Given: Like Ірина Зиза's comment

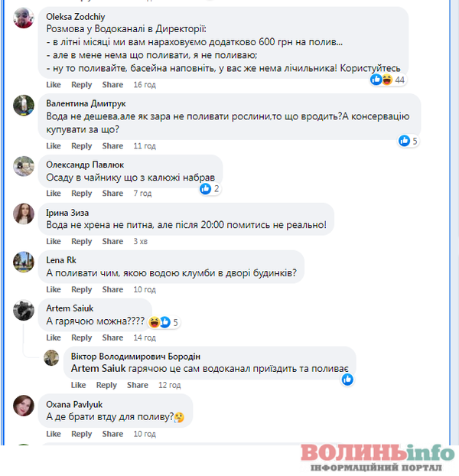Looking at the screenshot, I should click(54, 241).
